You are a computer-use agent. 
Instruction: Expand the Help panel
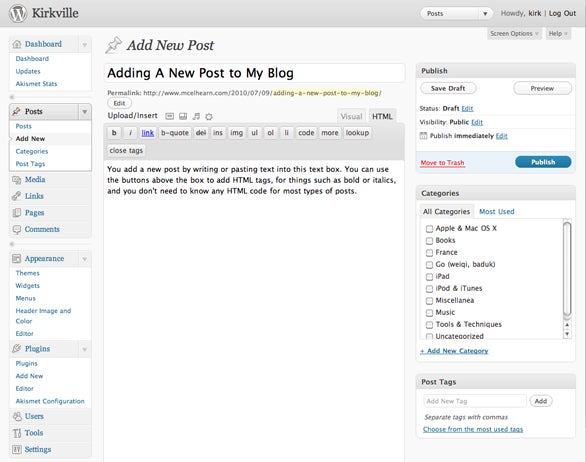[558, 34]
